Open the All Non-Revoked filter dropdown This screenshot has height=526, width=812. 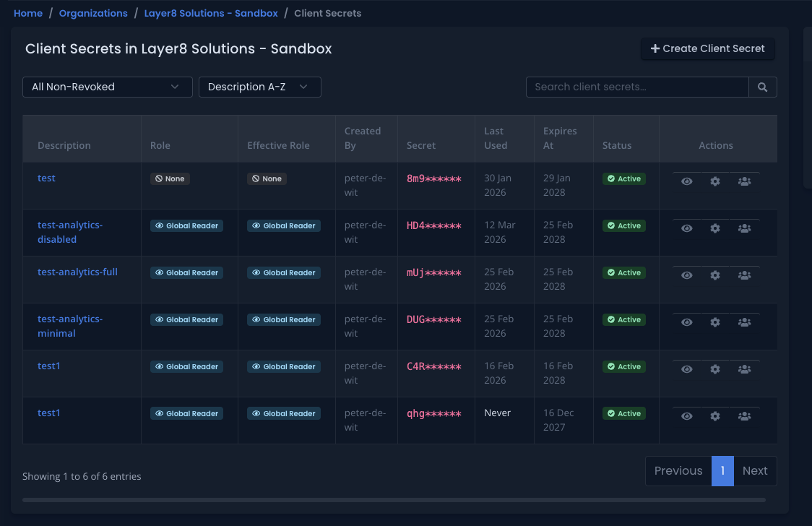[x=107, y=87]
